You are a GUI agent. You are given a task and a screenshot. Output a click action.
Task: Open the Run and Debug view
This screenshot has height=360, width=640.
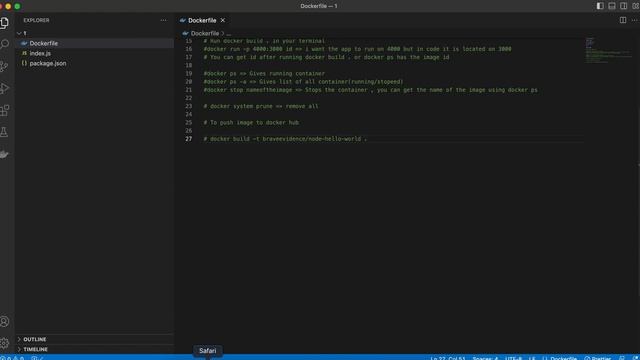point(4,88)
